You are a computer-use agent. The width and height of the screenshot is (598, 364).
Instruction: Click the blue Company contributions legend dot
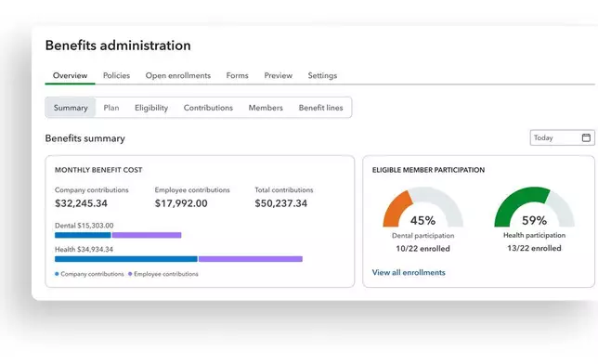pyautogui.click(x=57, y=274)
